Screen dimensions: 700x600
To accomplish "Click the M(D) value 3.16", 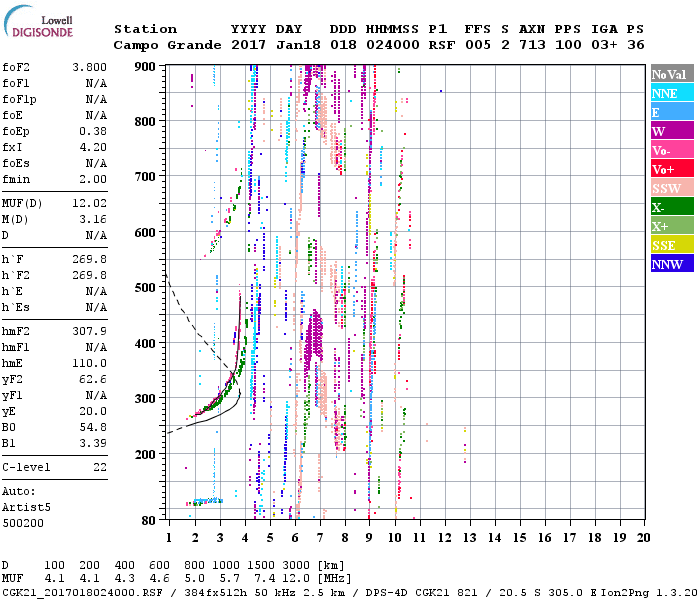I will [x=93, y=219].
